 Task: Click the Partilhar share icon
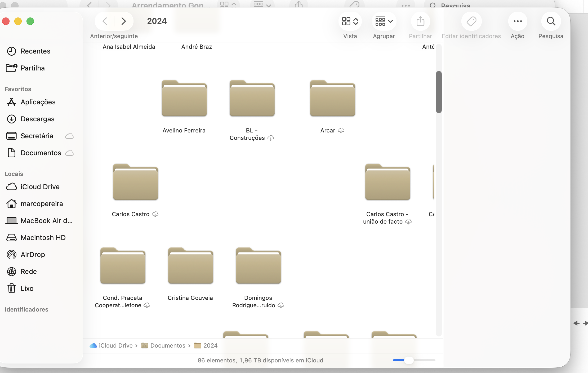[420, 21]
